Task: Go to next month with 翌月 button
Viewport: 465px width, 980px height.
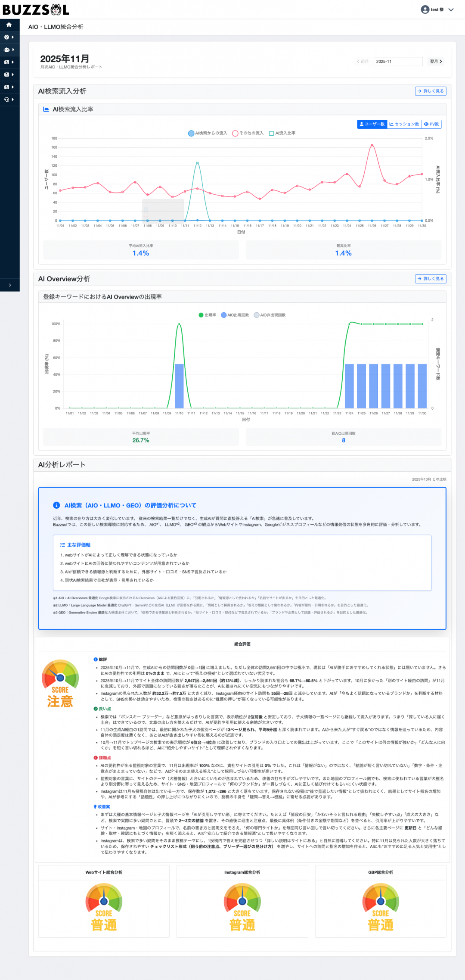Action: pos(436,62)
